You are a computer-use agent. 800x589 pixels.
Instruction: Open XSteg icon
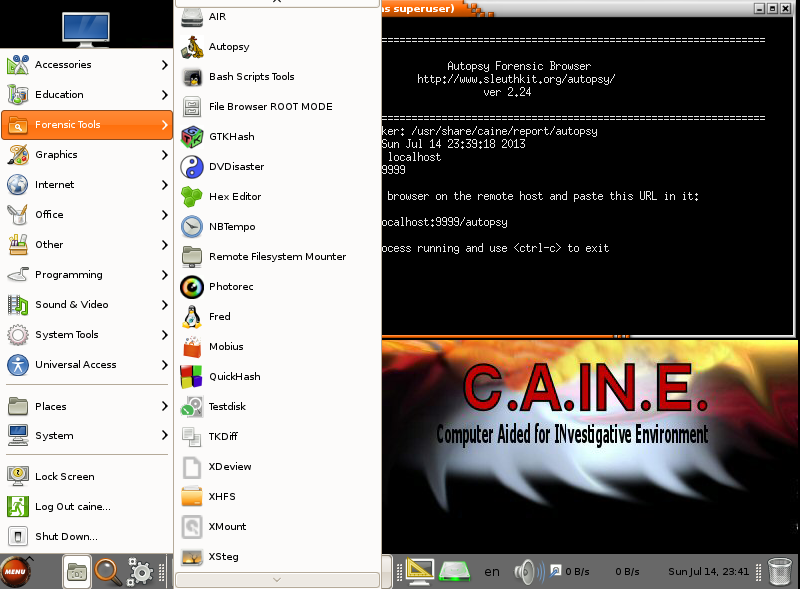[192, 557]
